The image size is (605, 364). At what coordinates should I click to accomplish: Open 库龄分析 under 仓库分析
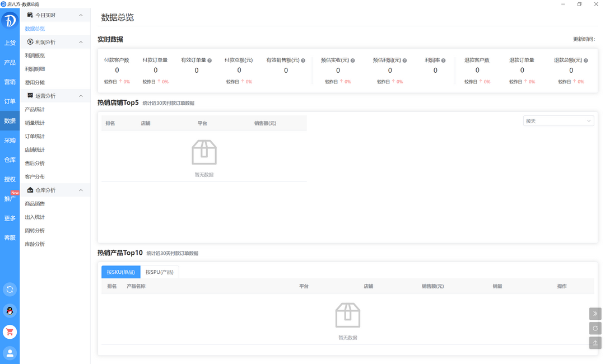click(x=35, y=244)
